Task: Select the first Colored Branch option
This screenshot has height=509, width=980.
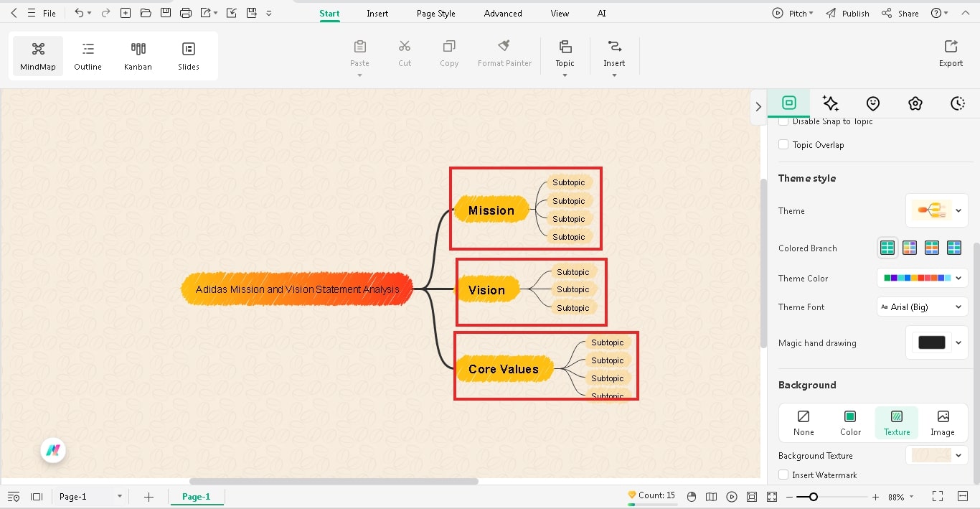Action: [887, 248]
